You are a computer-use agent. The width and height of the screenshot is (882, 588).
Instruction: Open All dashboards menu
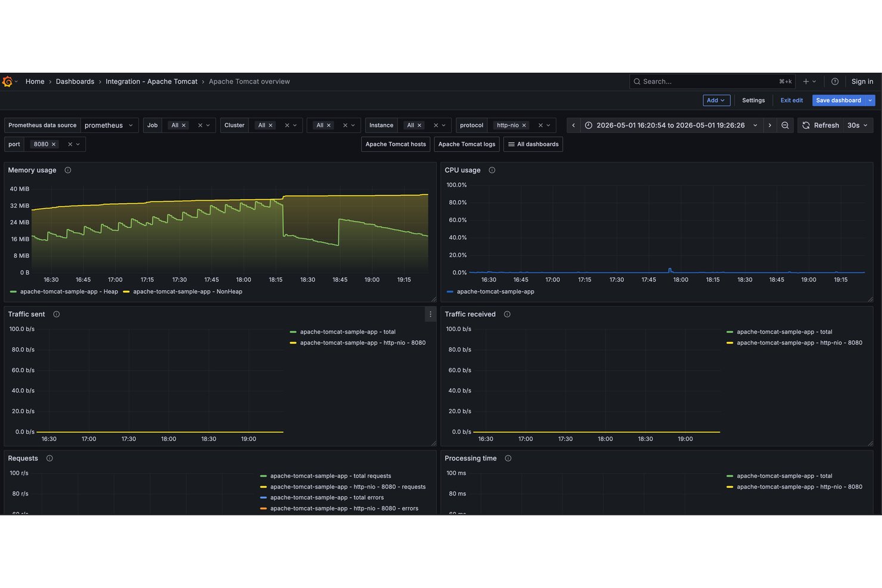533,144
